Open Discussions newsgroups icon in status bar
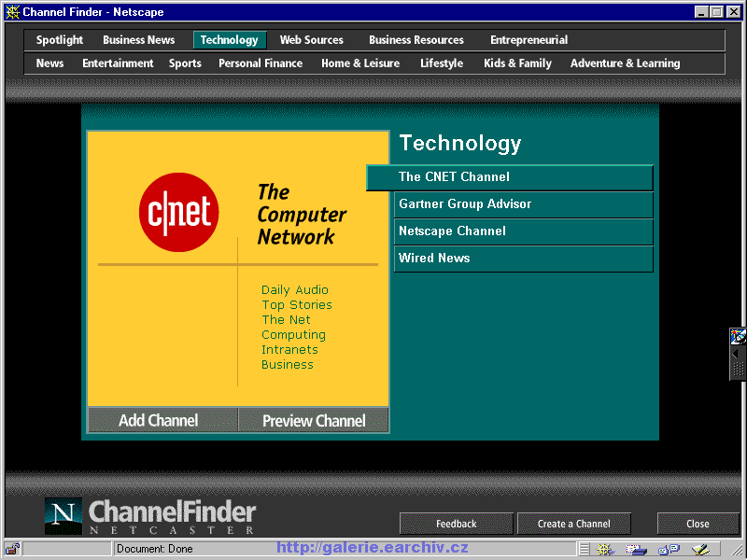This screenshot has height=560, width=747. [669, 550]
